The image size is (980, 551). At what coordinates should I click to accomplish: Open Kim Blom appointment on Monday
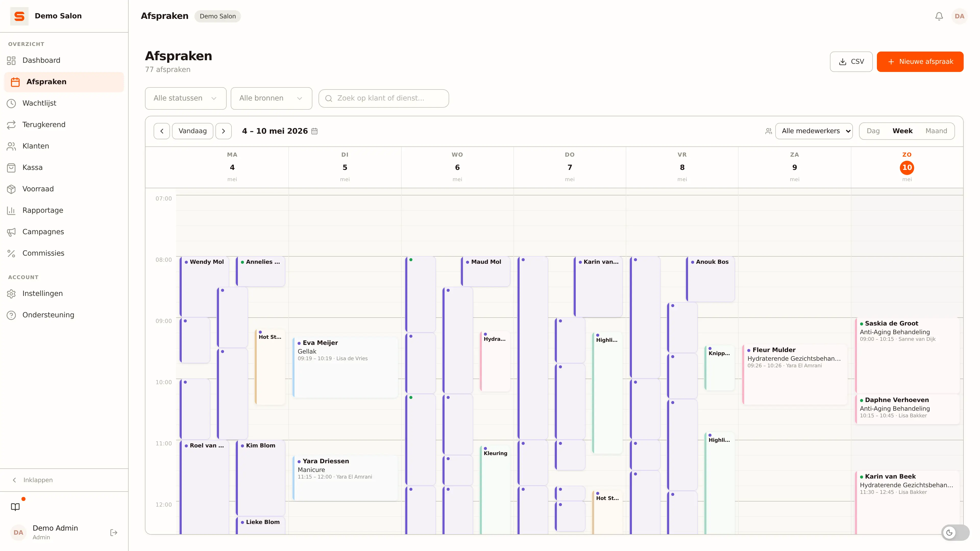(x=261, y=478)
